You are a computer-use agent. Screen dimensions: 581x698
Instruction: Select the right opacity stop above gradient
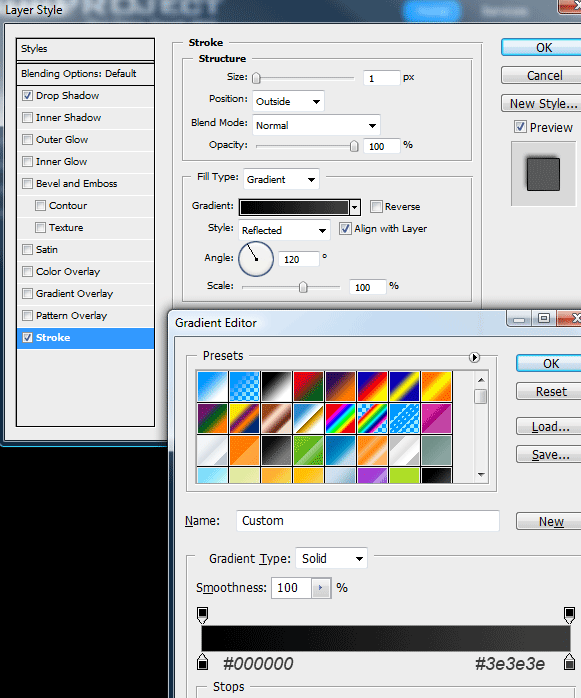[x=569, y=614]
